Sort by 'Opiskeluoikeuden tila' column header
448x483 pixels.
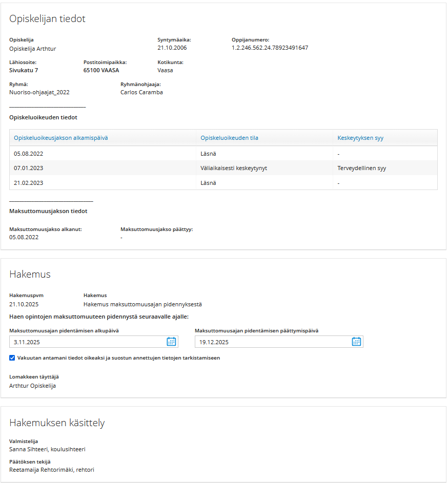click(229, 138)
